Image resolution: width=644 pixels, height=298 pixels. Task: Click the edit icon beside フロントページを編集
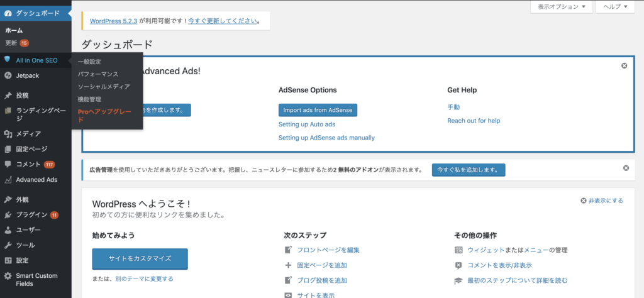click(x=288, y=250)
